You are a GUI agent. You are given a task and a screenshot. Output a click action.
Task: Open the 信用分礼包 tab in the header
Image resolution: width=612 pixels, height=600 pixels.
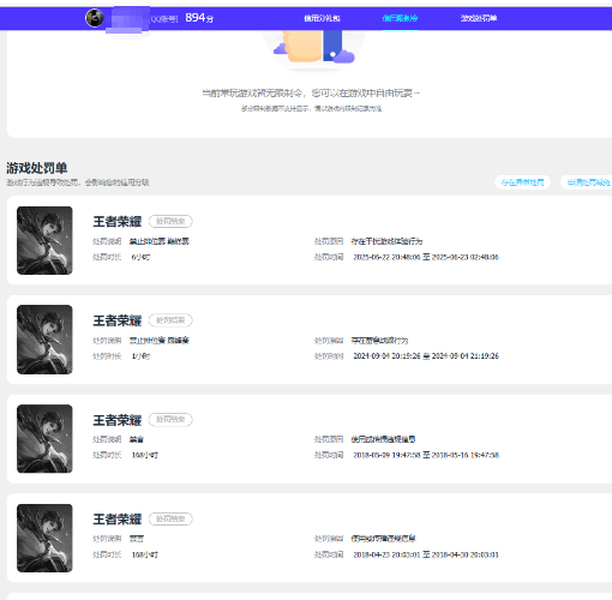(x=322, y=18)
